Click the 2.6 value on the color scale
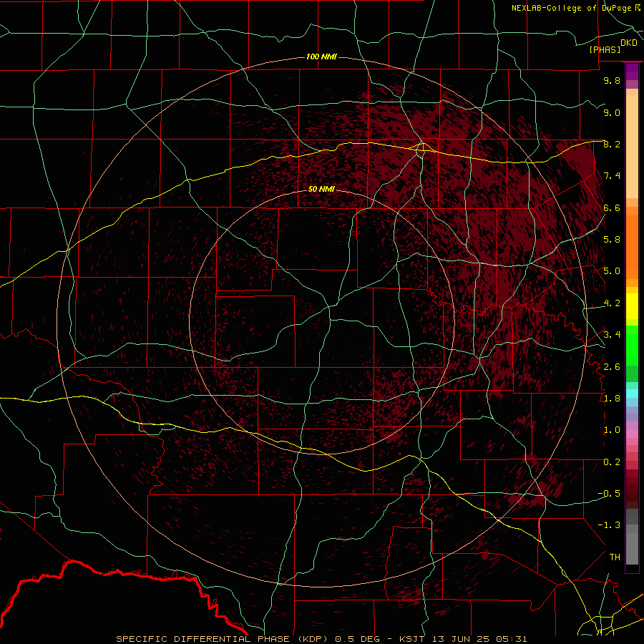Viewport: 644px width, 644px height. pyautogui.click(x=612, y=367)
